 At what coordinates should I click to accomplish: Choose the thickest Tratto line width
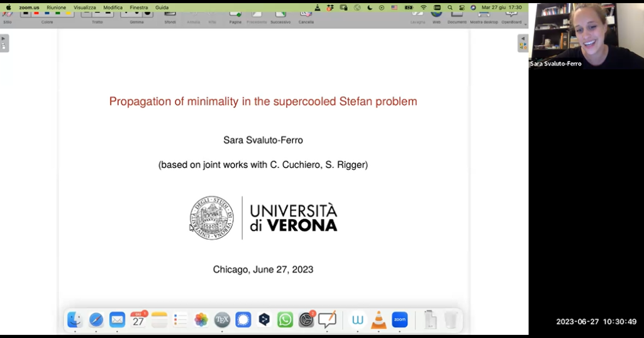pos(108,13)
